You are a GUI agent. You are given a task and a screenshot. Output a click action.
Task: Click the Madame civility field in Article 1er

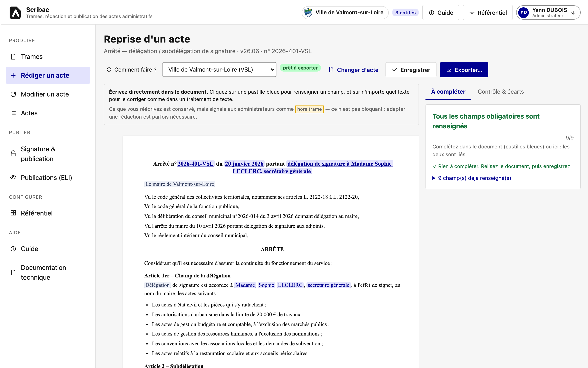pyautogui.click(x=245, y=285)
